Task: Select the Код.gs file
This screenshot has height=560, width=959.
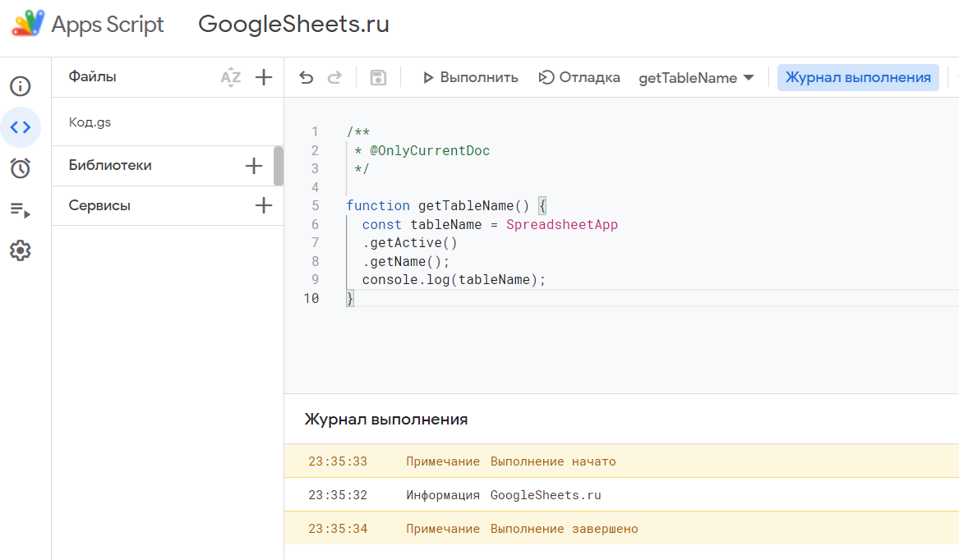Action: pyautogui.click(x=90, y=122)
